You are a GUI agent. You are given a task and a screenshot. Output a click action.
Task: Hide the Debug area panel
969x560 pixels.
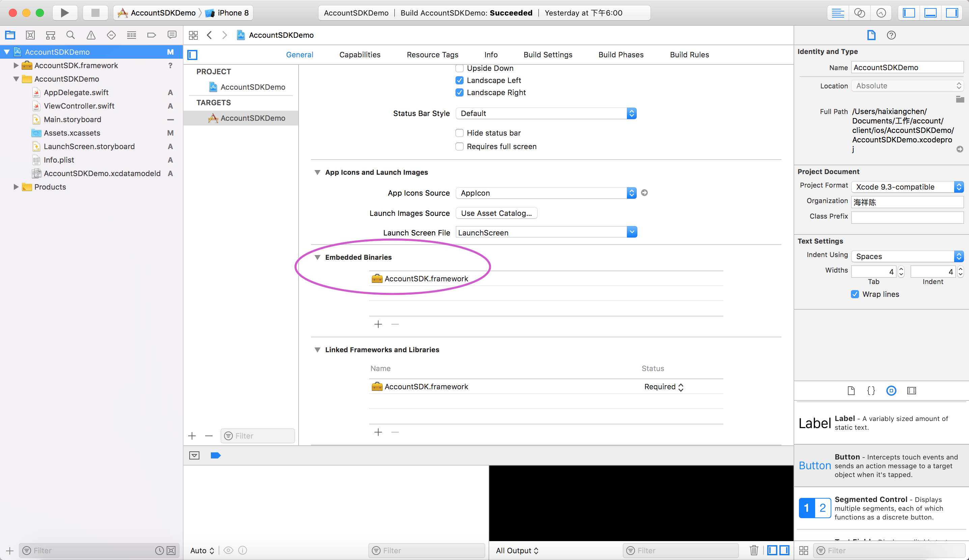coord(930,13)
